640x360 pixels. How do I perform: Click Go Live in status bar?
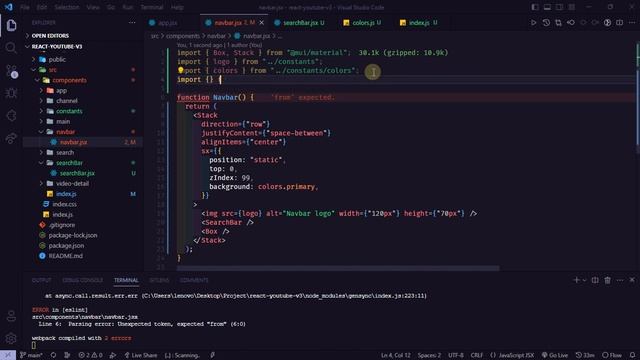click(x=555, y=355)
